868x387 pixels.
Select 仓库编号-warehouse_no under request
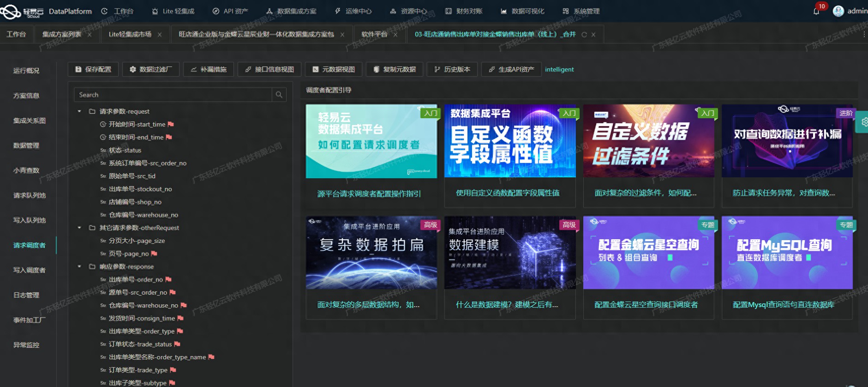pos(144,215)
